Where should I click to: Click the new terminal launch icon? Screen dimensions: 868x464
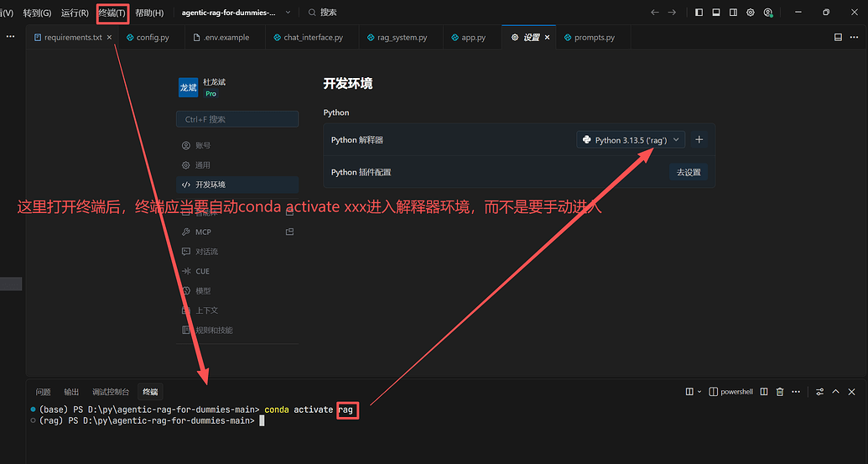tap(689, 392)
